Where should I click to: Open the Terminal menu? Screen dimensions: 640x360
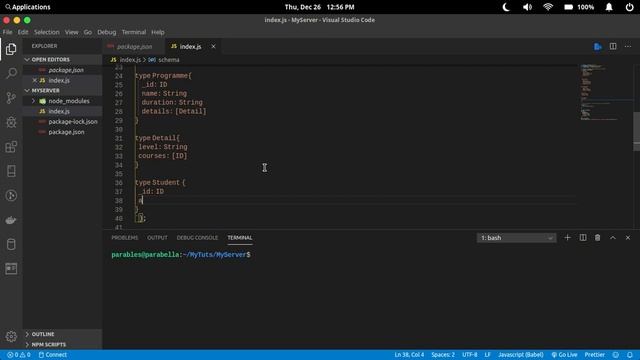[x=134, y=32]
